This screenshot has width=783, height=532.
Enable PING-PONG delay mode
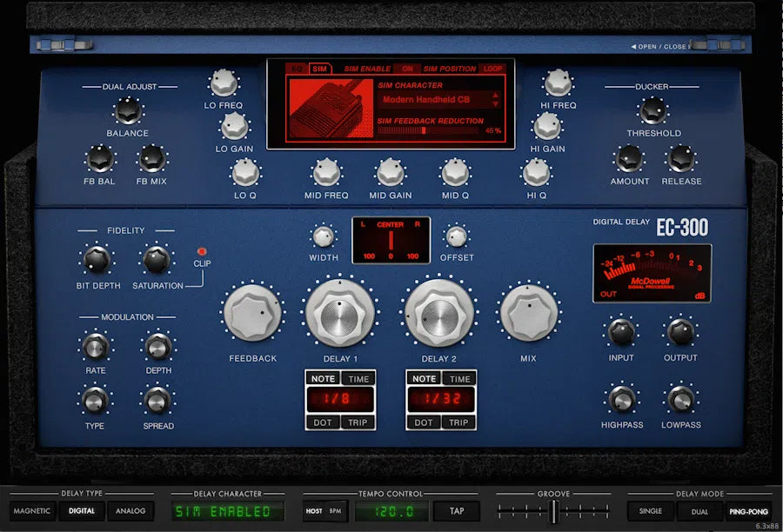746,511
